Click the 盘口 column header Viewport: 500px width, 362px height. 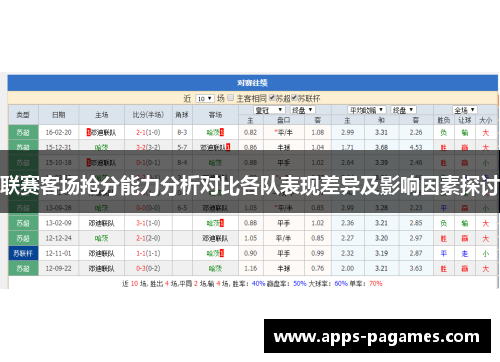pyautogui.click(x=284, y=120)
